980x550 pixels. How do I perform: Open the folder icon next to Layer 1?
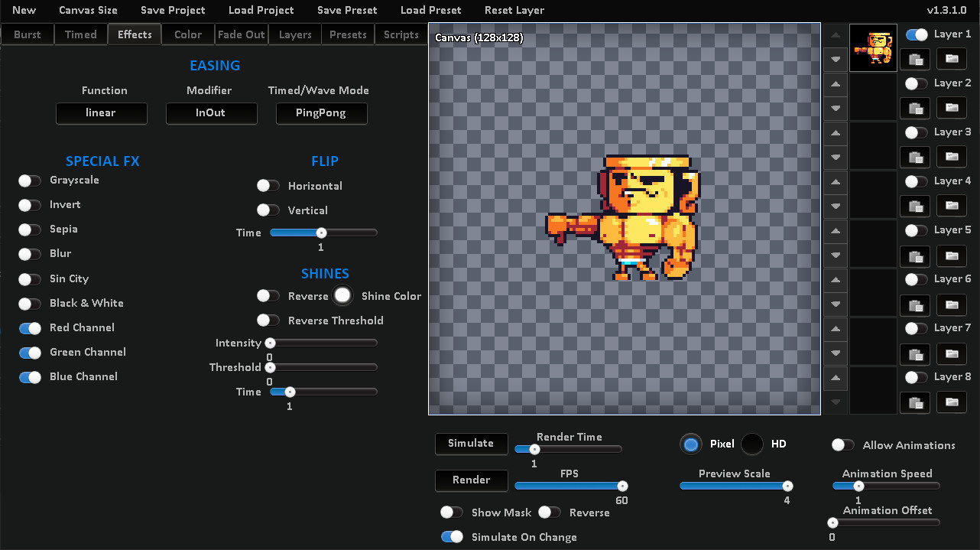point(951,59)
